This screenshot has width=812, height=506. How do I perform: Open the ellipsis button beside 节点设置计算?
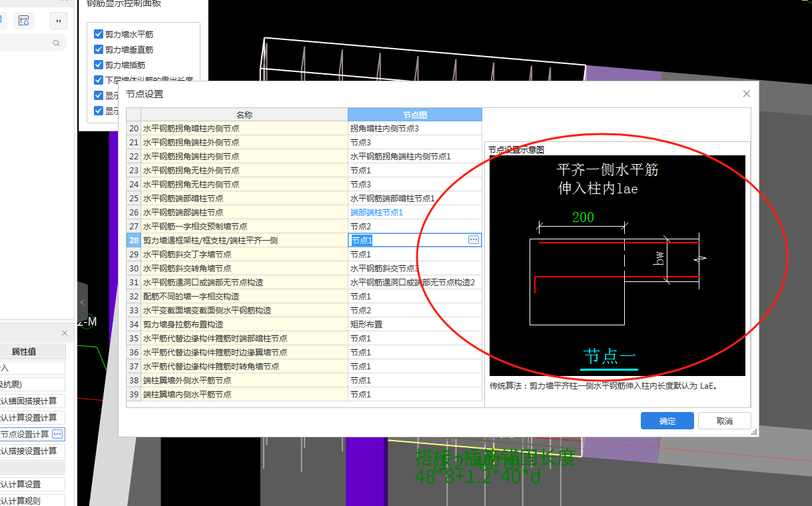coord(57,434)
